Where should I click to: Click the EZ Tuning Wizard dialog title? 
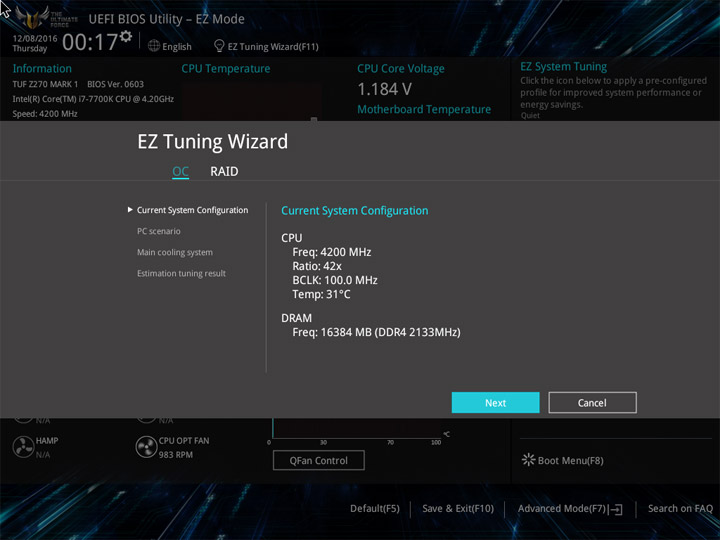click(213, 141)
